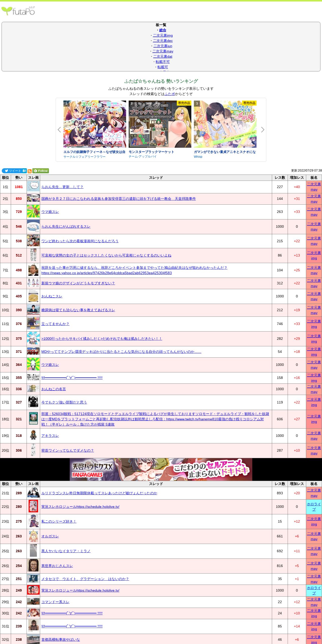Select 総合 in the board list

[x=163, y=30]
